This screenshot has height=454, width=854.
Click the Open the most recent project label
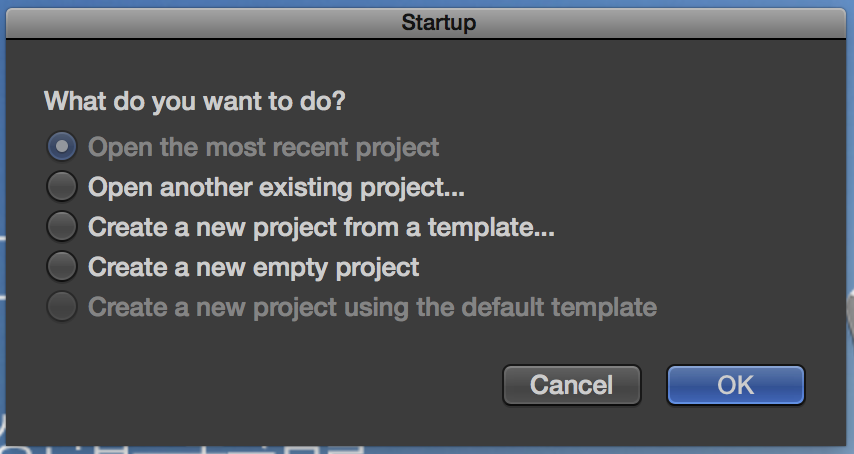(263, 147)
